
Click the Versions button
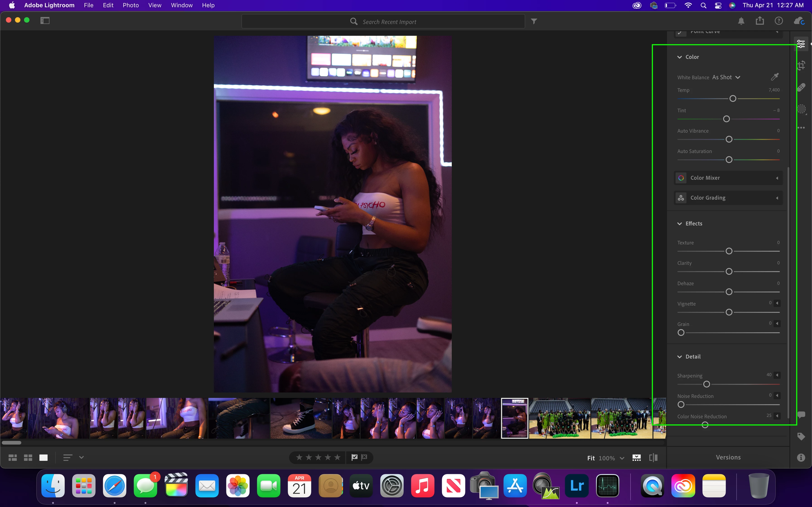pyautogui.click(x=728, y=457)
